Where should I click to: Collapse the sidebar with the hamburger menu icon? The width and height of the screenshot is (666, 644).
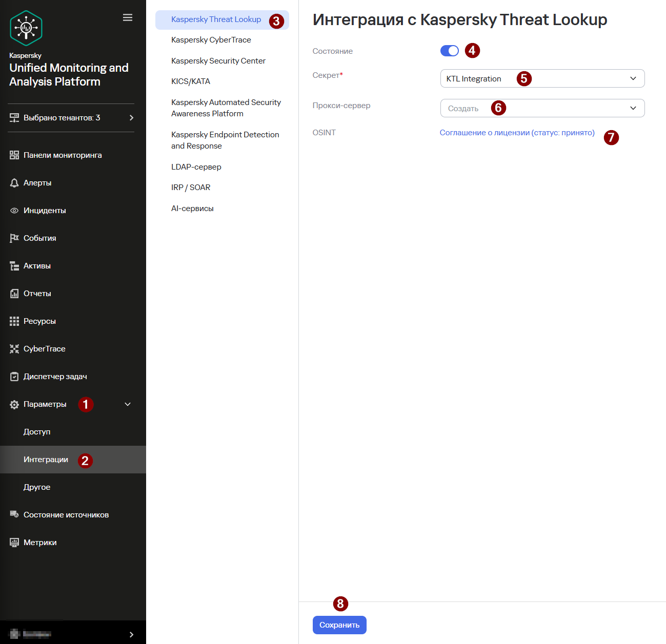tap(128, 17)
